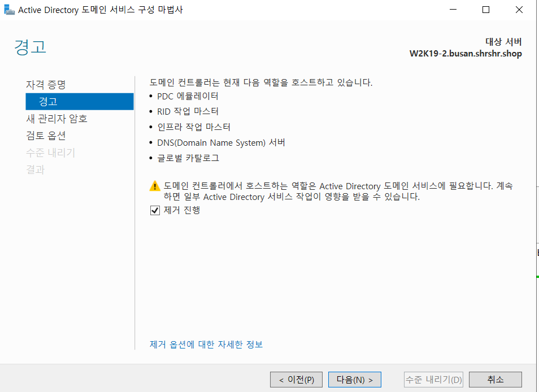Click server name W2K19-2.busan.shrshr.shop
This screenshot has height=392, width=539.
coord(466,54)
